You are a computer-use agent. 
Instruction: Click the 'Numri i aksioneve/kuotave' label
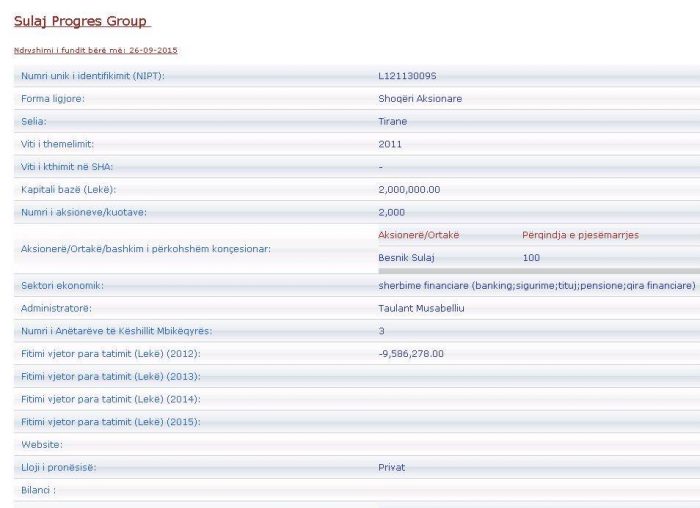84,212
